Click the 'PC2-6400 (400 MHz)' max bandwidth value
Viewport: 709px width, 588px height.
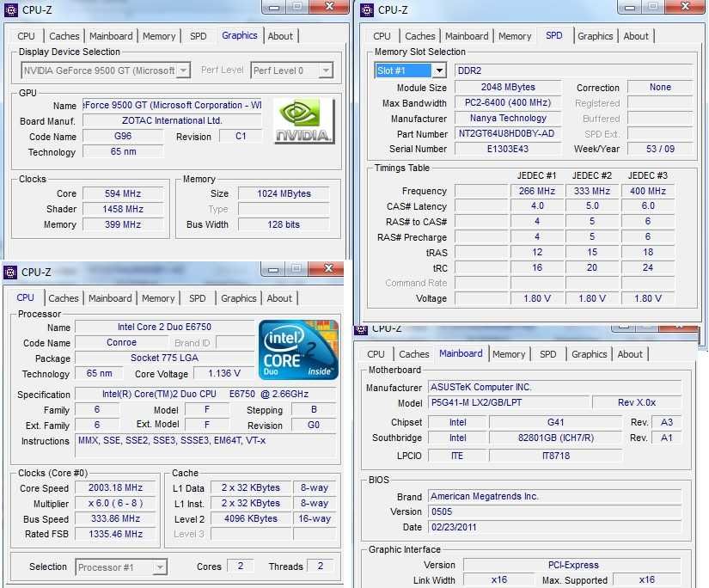[508, 102]
